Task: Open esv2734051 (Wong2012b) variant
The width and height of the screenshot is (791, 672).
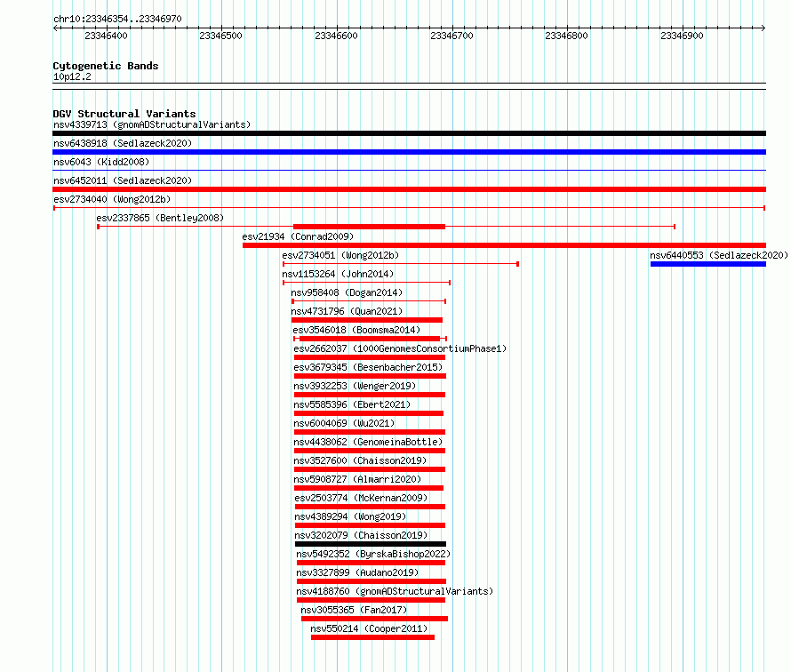Action: point(340,255)
